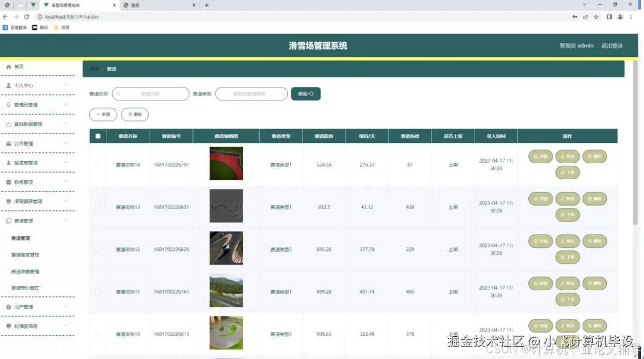Click the icon beside 滑雪器具管理
The height and width of the screenshot is (359, 644).
click(8, 201)
